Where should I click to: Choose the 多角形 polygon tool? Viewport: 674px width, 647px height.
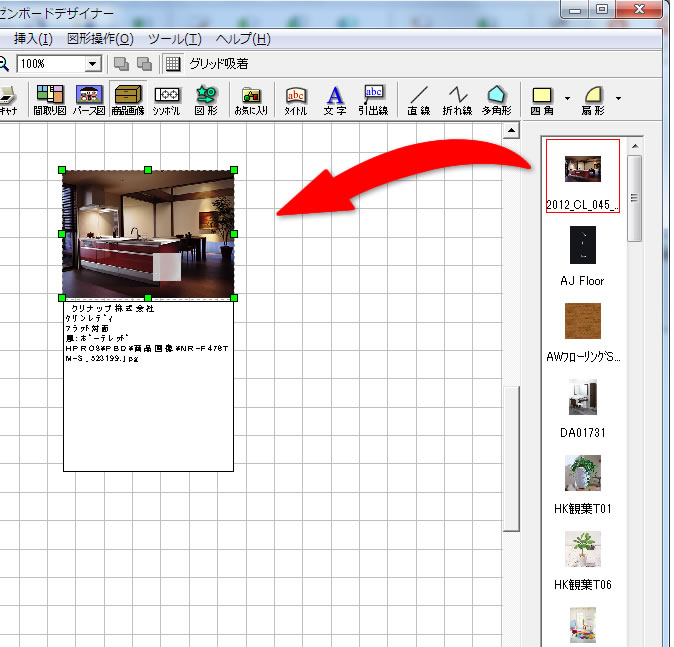click(496, 99)
